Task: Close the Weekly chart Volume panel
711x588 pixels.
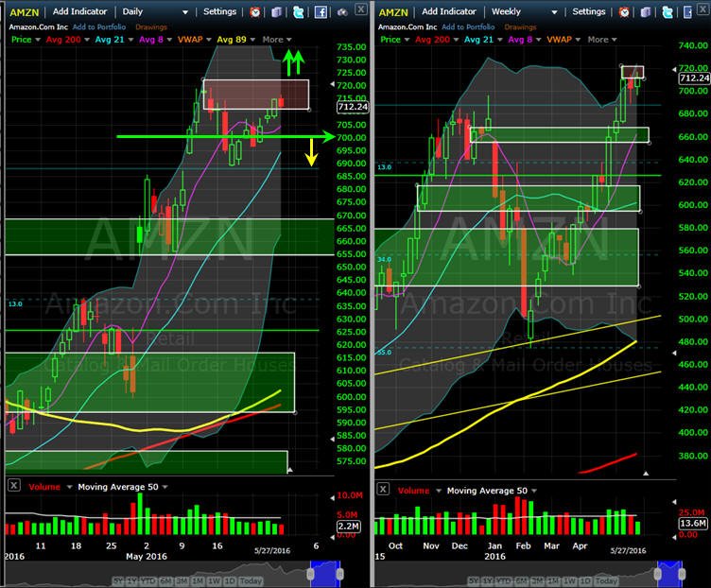Action: click(383, 489)
